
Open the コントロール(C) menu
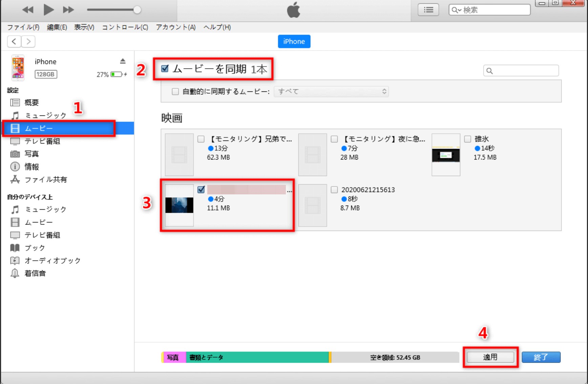tap(125, 27)
